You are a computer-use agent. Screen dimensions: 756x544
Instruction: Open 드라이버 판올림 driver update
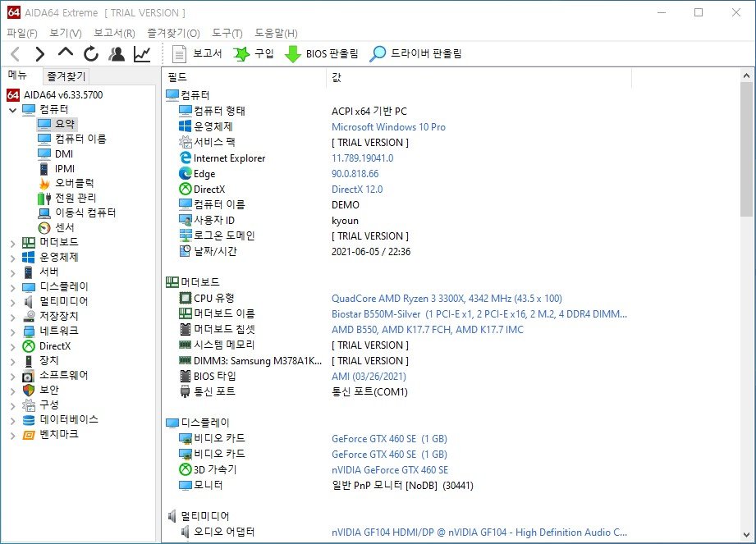(x=415, y=53)
